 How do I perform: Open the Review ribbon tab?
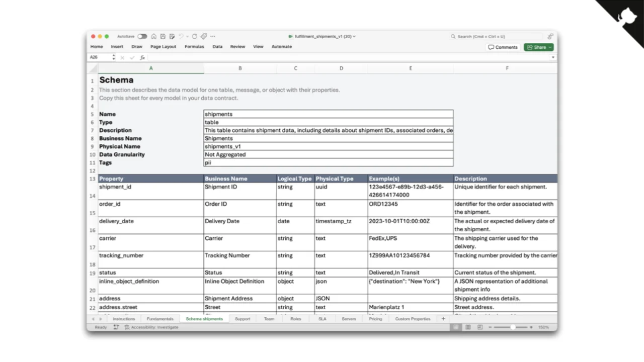coord(237,47)
